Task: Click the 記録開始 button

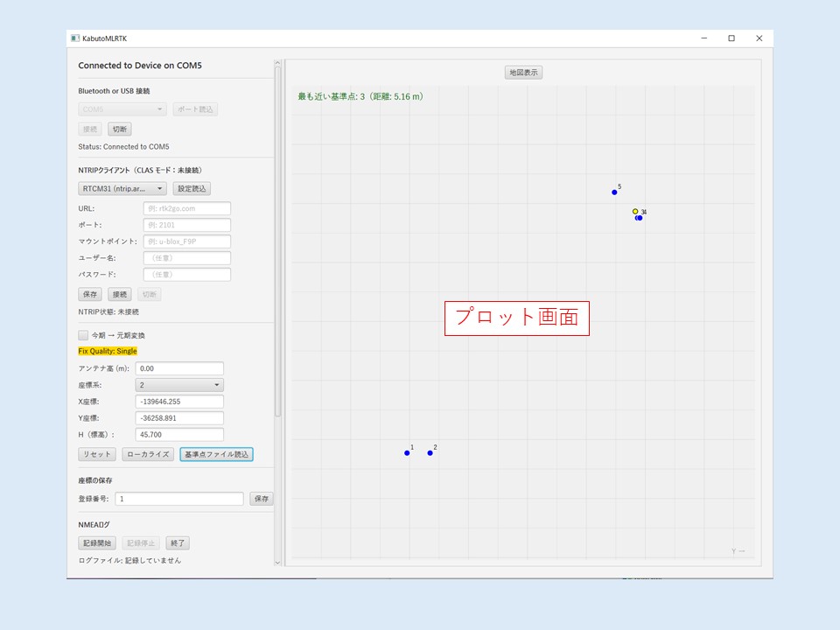Action: pyautogui.click(x=97, y=543)
